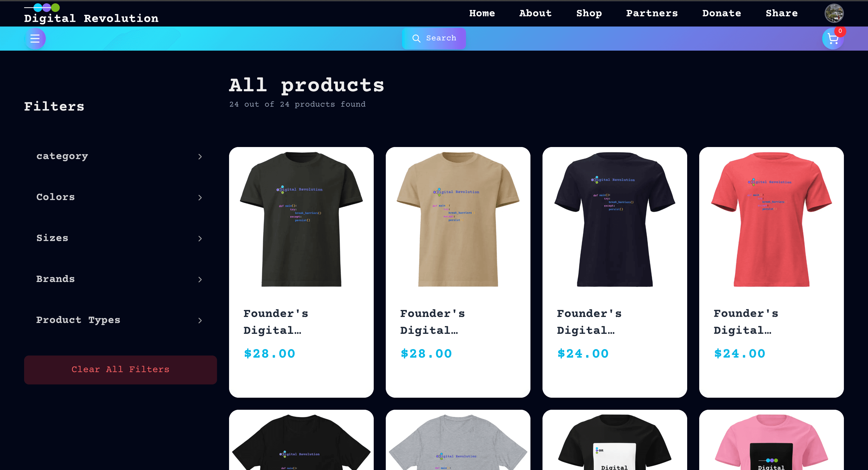The image size is (868, 470).
Task: Open the Shop menu item
Action: point(589,13)
